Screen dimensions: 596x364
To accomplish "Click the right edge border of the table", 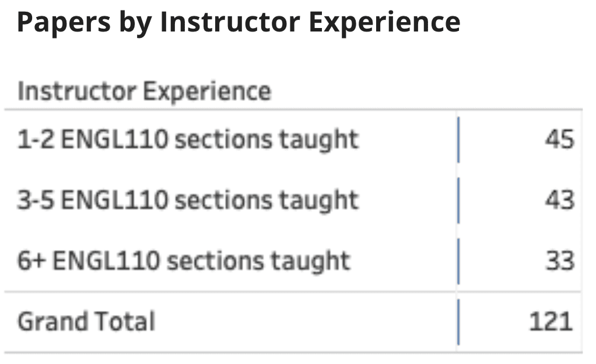I will [x=581, y=231].
